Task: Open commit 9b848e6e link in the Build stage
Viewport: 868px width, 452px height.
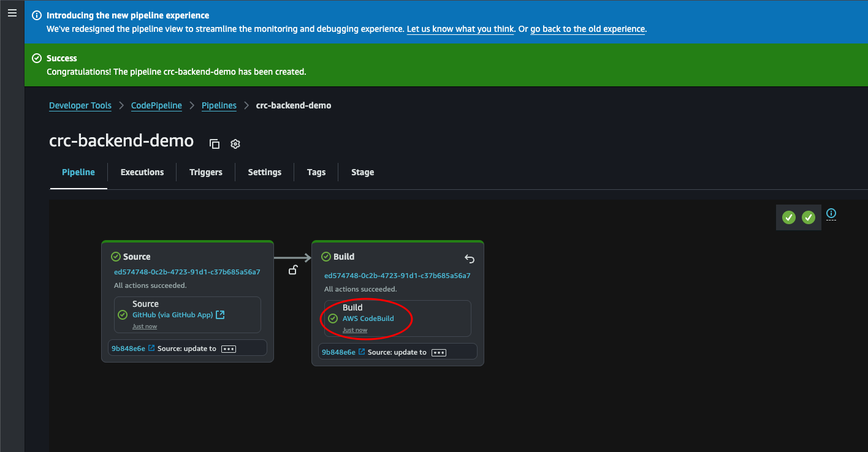Action: pyautogui.click(x=338, y=352)
